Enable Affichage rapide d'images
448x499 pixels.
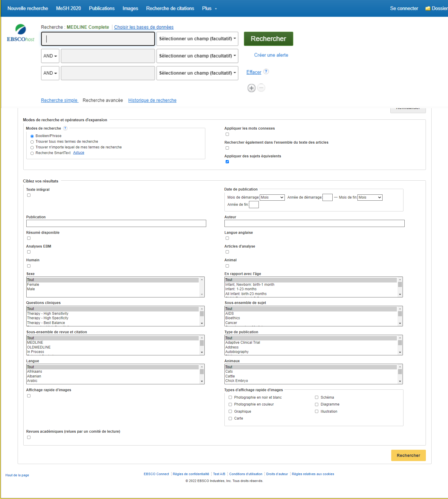tap(29, 396)
